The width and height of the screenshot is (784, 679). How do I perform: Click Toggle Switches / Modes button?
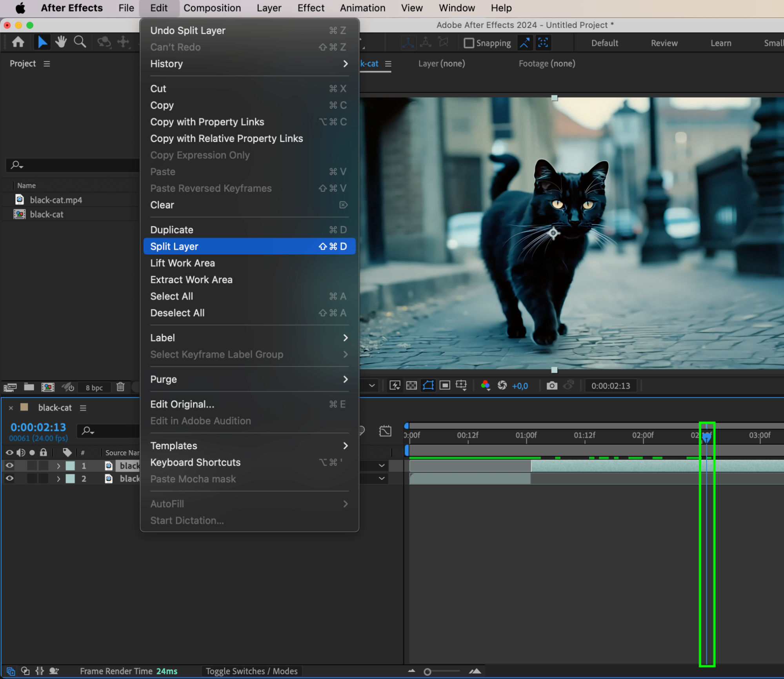coord(251,671)
